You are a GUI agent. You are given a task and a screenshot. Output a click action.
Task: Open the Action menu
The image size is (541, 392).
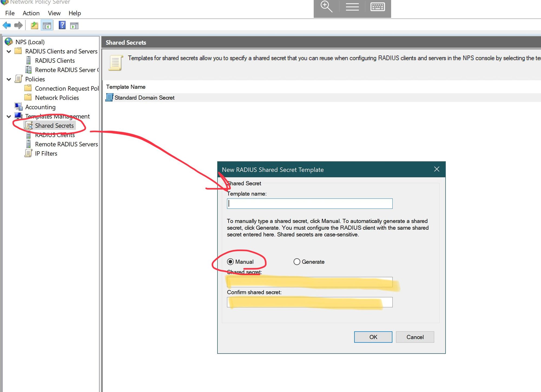pos(31,13)
